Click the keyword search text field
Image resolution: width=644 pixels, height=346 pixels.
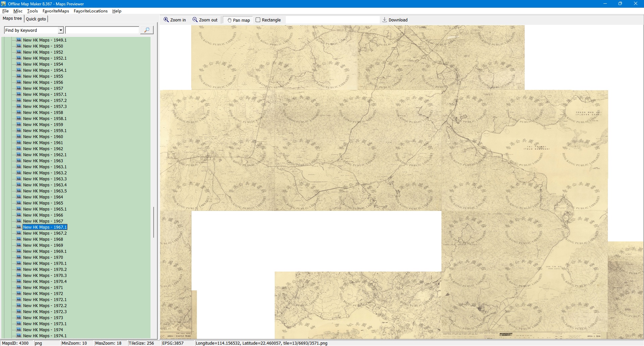tap(102, 30)
